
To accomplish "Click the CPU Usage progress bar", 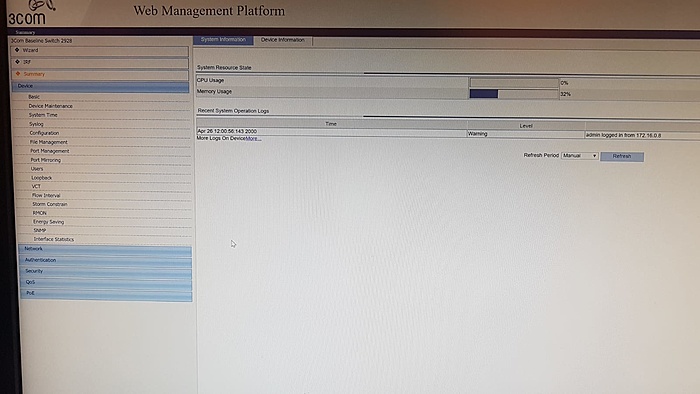I will click(x=514, y=83).
